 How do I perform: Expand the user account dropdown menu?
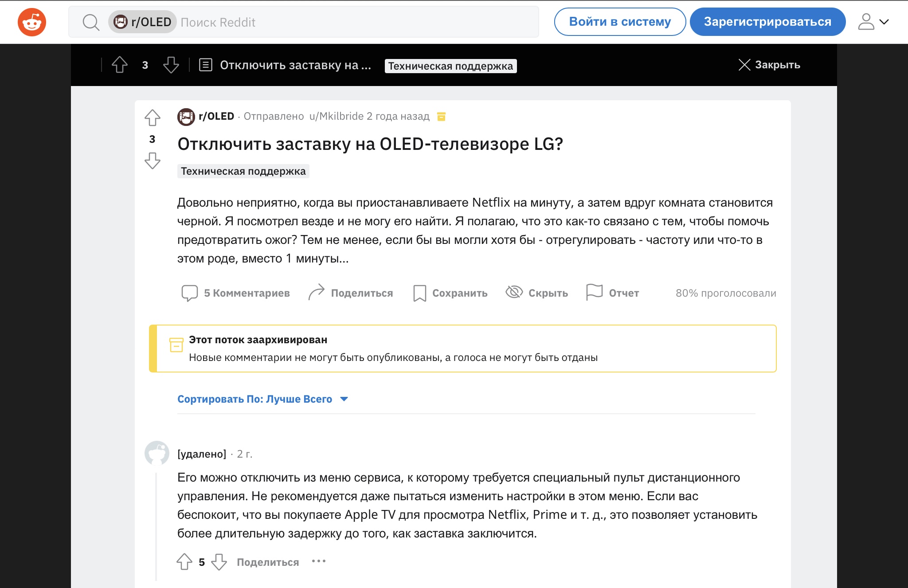[x=873, y=22]
